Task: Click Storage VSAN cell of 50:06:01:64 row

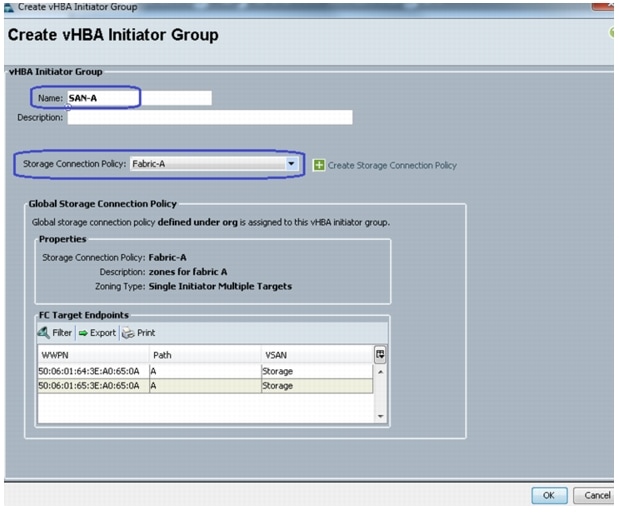Action: tap(317, 371)
